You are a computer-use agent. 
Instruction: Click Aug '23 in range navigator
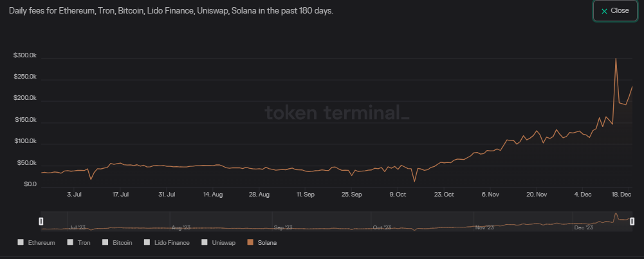tap(181, 227)
